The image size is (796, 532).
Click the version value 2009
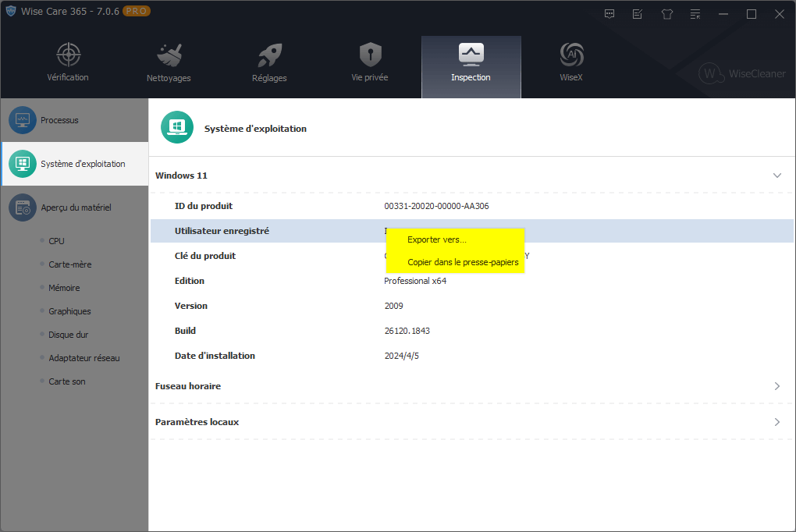coord(394,306)
